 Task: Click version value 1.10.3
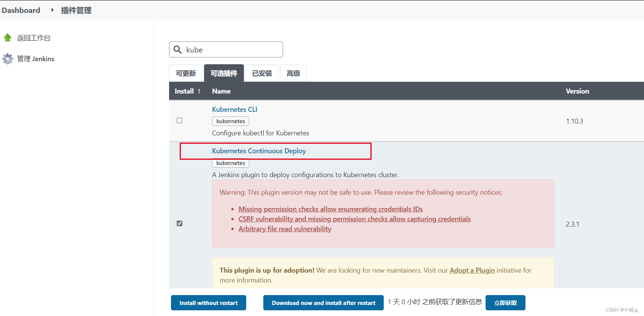[574, 121]
